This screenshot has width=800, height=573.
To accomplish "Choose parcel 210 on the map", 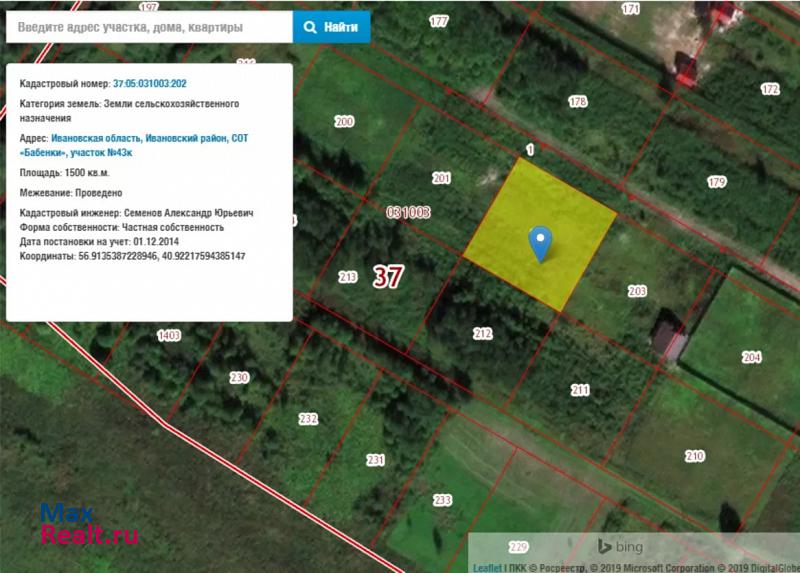I will click(x=694, y=456).
